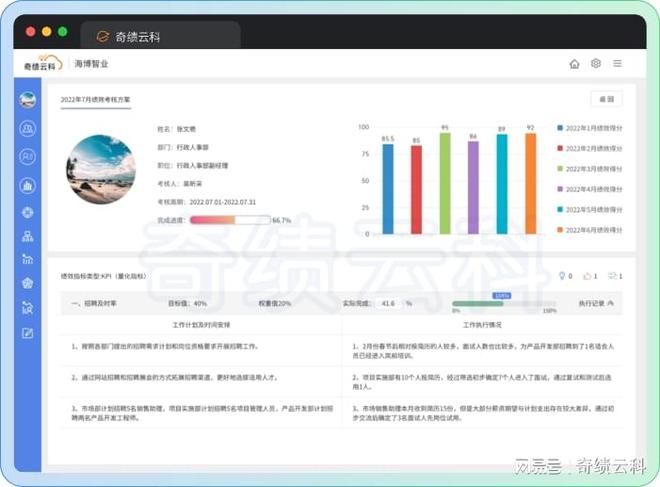
Task: Open the pentagon radar sidebar icon
Action: pyautogui.click(x=28, y=283)
